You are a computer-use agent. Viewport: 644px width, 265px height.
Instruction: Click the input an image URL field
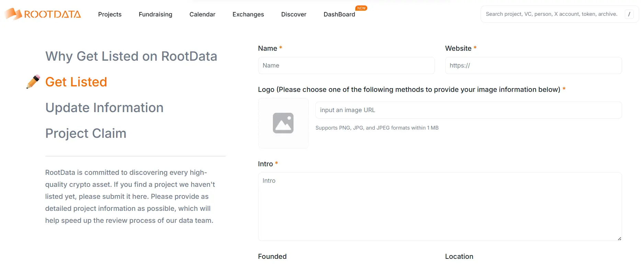pyautogui.click(x=469, y=110)
